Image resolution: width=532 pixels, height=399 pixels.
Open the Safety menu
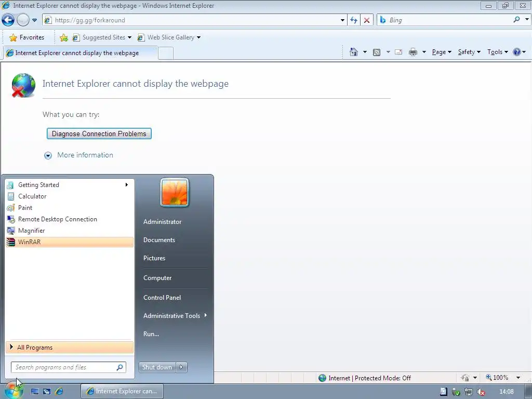pos(469,52)
